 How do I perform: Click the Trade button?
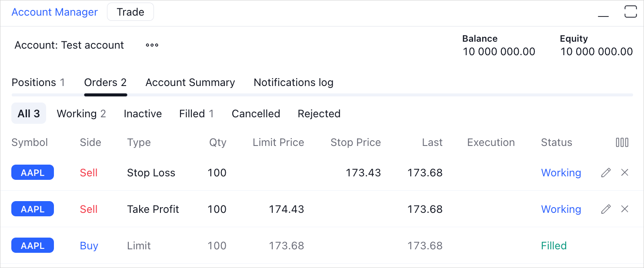click(x=130, y=12)
